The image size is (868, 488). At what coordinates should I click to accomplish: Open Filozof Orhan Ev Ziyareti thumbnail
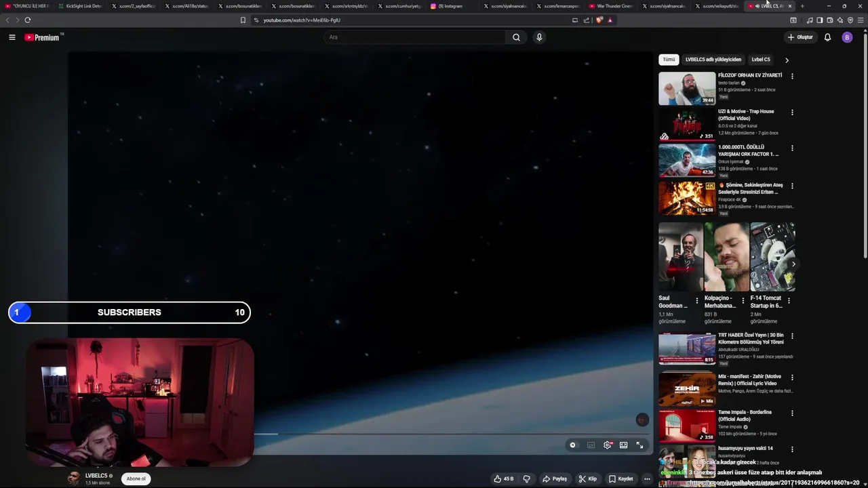[x=687, y=88]
